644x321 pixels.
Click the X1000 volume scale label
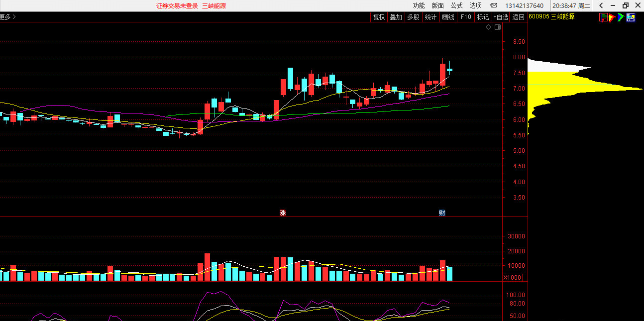point(513,278)
